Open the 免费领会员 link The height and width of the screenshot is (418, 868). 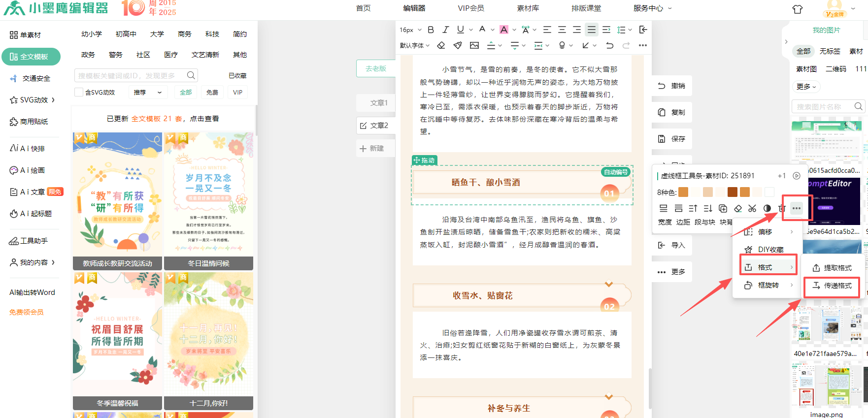(27, 312)
